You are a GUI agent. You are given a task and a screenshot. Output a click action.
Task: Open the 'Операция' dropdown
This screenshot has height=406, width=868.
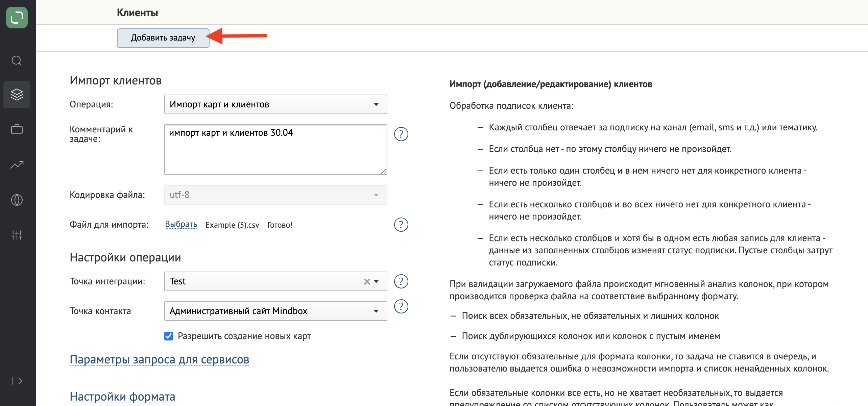276,104
